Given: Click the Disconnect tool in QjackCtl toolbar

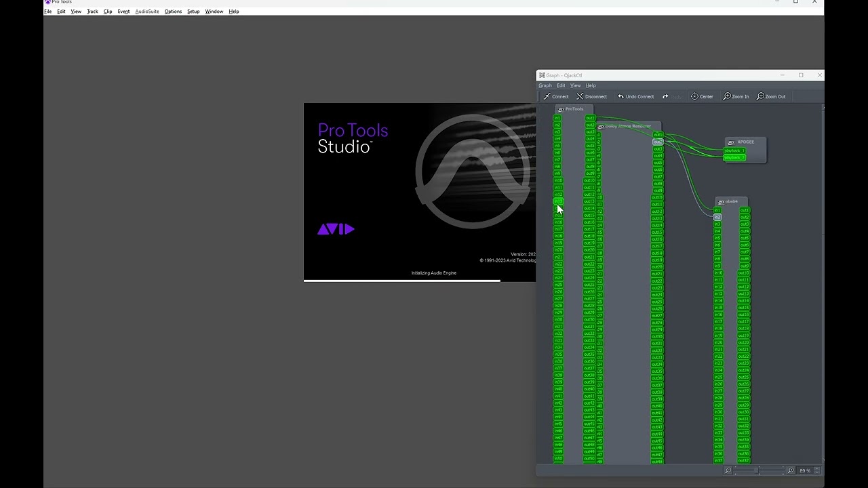Looking at the screenshot, I should [x=592, y=96].
